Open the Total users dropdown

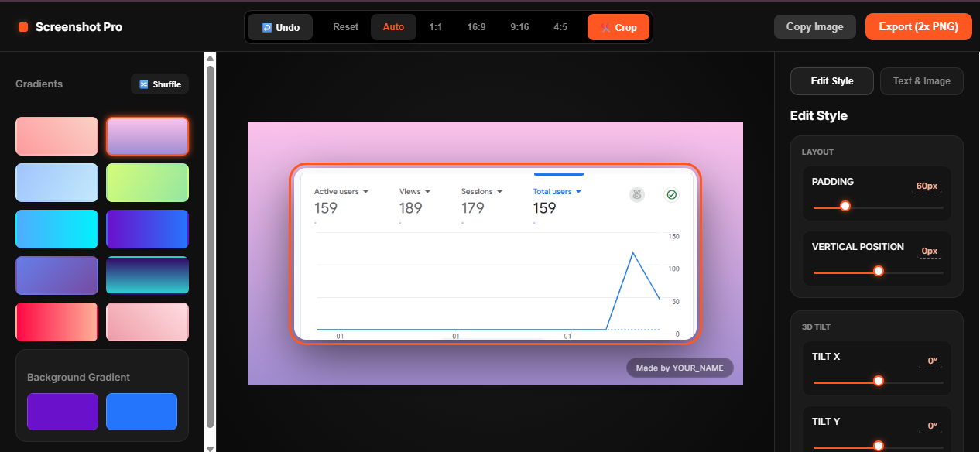[x=557, y=191]
